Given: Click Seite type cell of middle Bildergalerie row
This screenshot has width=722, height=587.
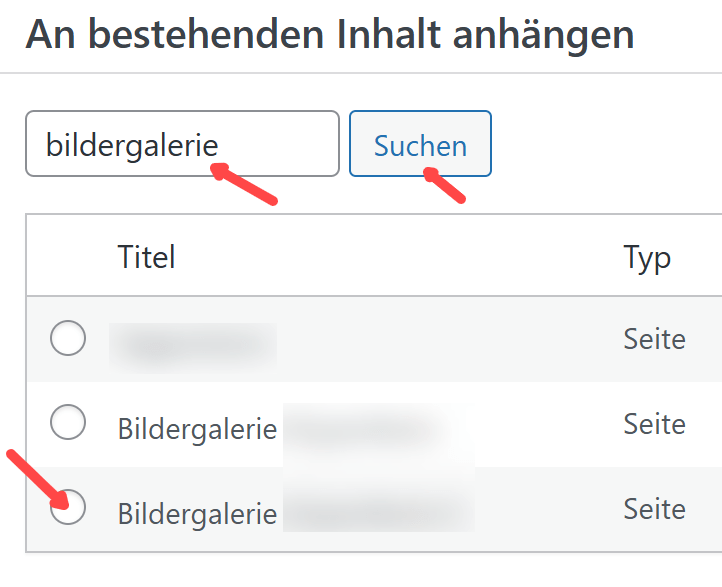Looking at the screenshot, I should (x=654, y=424).
